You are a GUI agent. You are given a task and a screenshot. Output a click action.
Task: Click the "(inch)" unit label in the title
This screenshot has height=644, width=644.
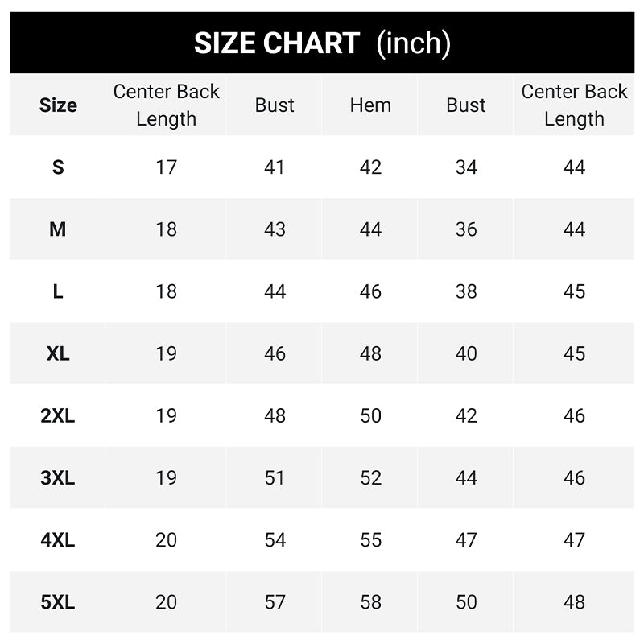tap(414, 43)
